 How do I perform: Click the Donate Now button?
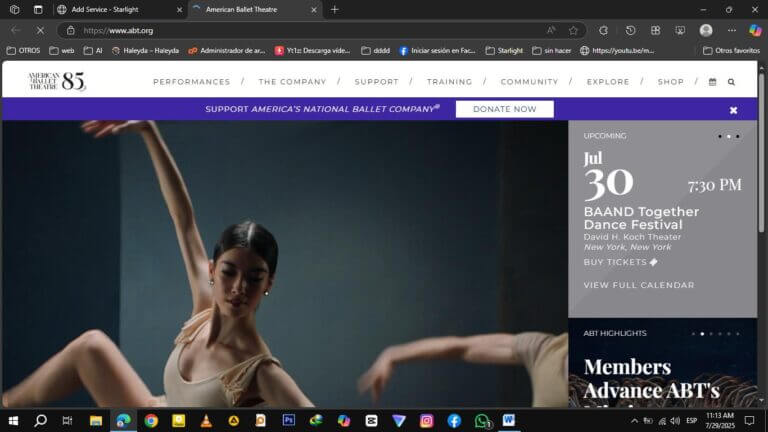point(504,109)
